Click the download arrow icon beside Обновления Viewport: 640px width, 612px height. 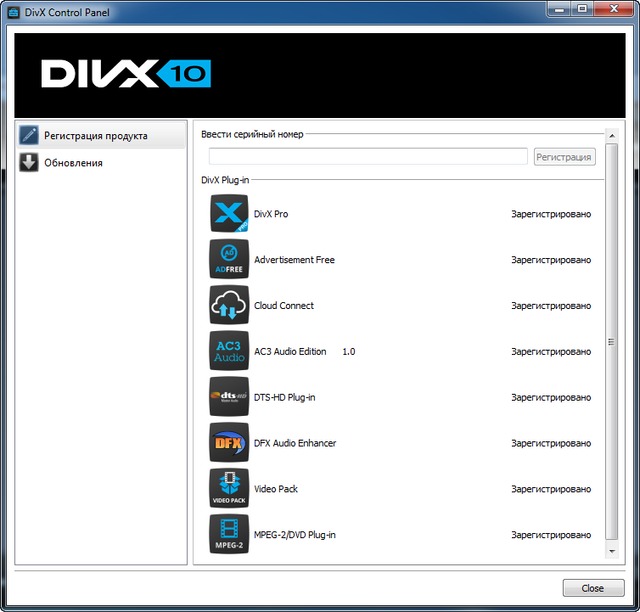(29, 162)
